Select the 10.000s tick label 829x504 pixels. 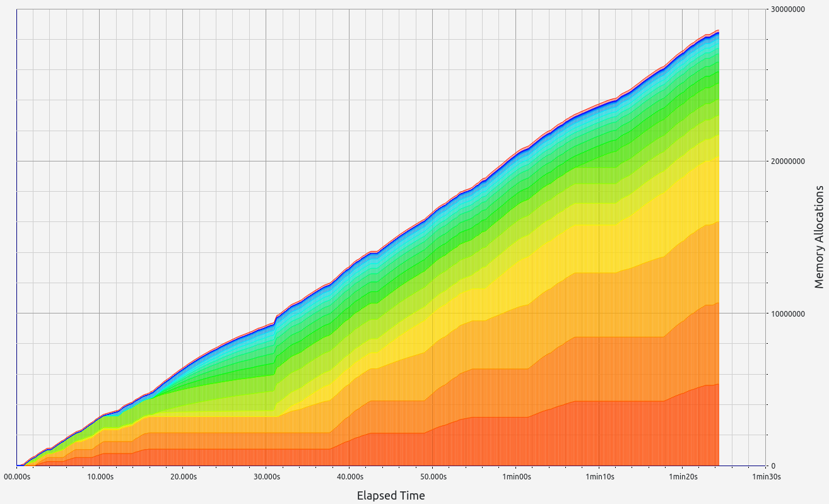pos(100,477)
